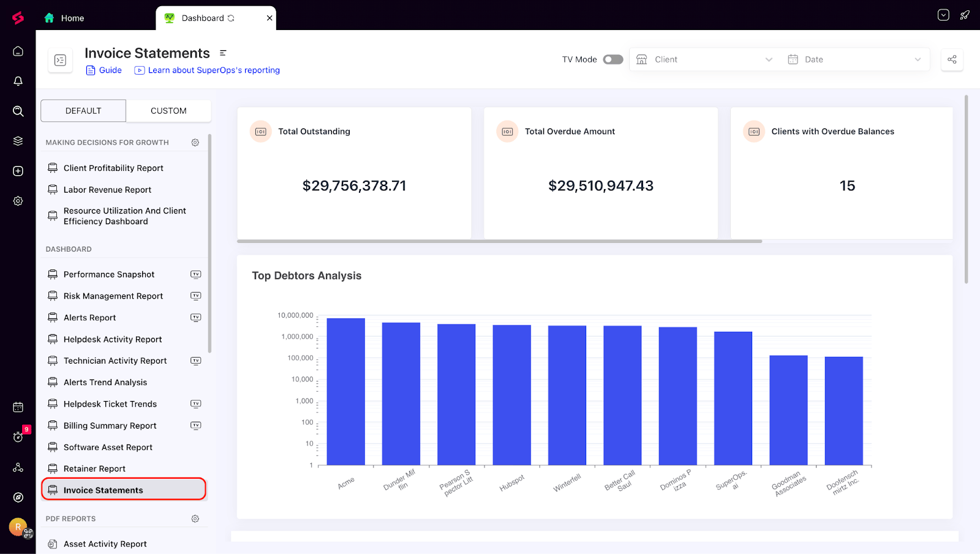Open Learn about SuperOps's reporting link
The width and height of the screenshot is (980, 554).
pos(208,70)
